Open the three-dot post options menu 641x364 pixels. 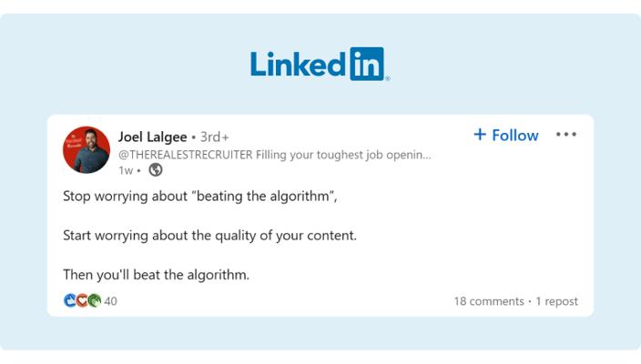coord(566,135)
